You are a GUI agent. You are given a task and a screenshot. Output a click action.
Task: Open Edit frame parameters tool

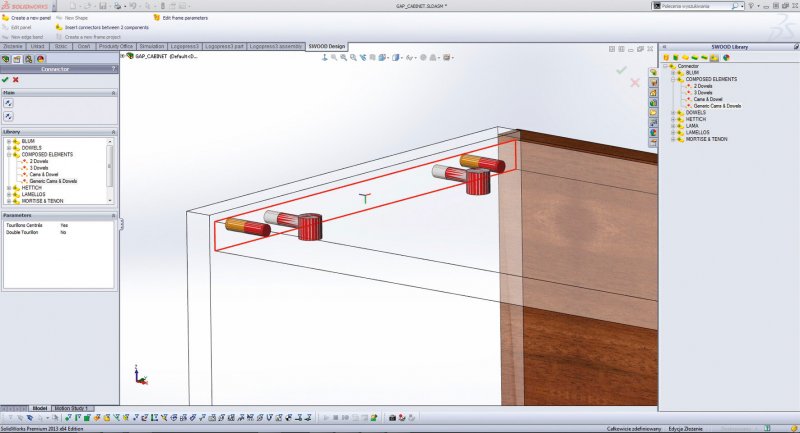[154, 18]
